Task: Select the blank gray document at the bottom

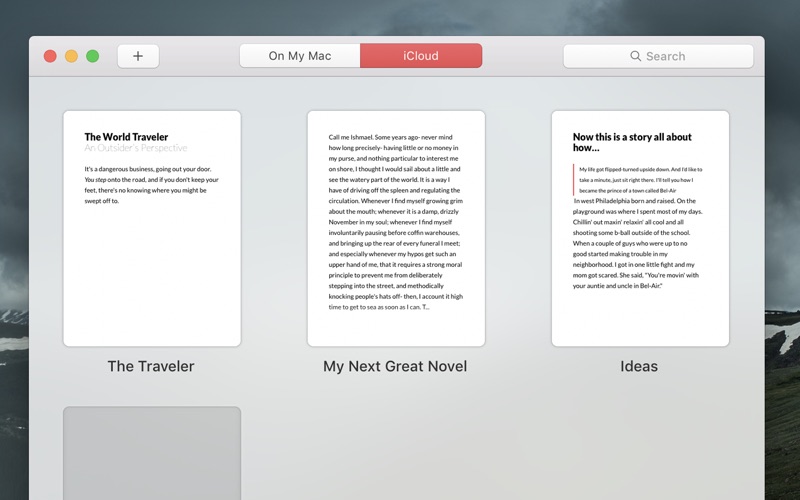Action: (x=152, y=452)
